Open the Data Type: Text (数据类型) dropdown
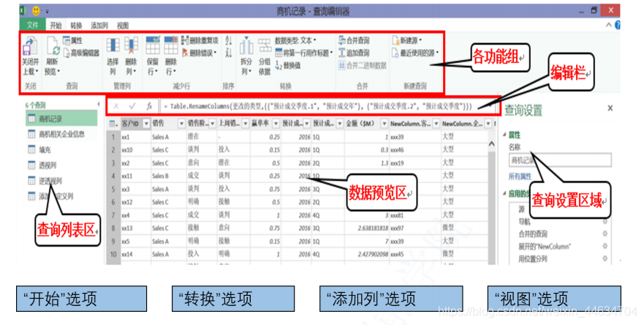This screenshot has width=644, height=325. click(x=296, y=40)
